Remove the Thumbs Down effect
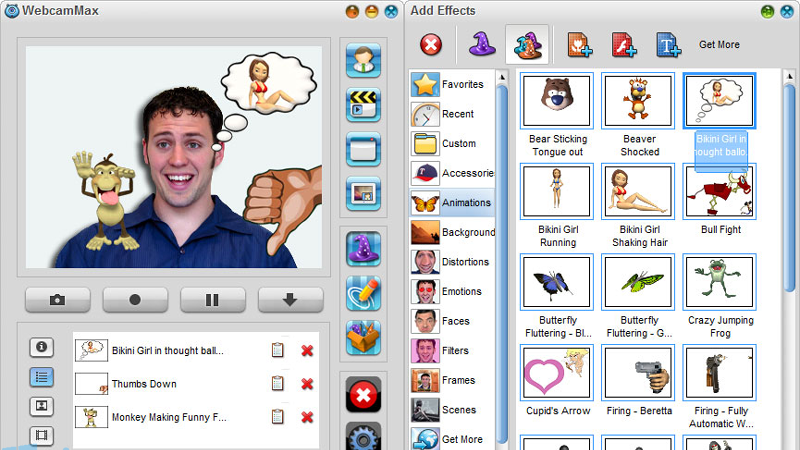800x450 pixels. pyautogui.click(x=307, y=384)
